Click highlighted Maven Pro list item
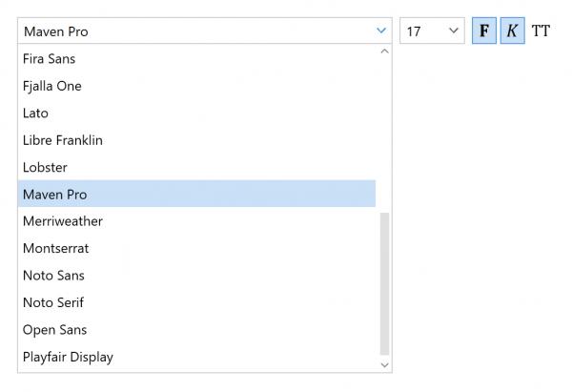Image resolution: width=572 pixels, height=392 pixels. coord(54,195)
